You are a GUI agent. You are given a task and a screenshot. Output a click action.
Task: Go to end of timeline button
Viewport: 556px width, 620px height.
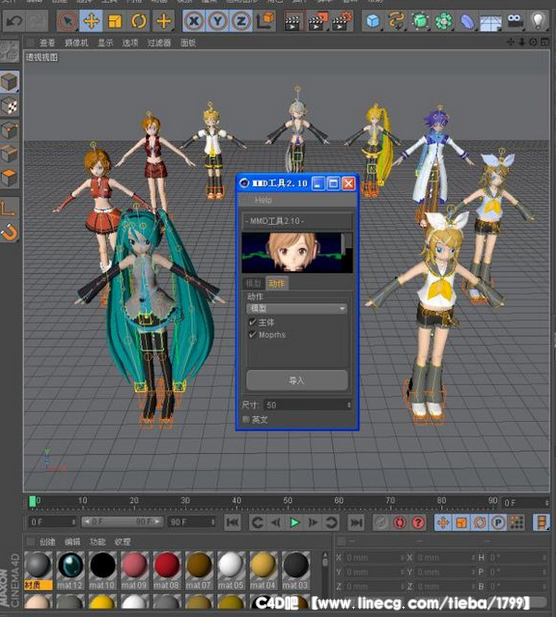pos(356,523)
